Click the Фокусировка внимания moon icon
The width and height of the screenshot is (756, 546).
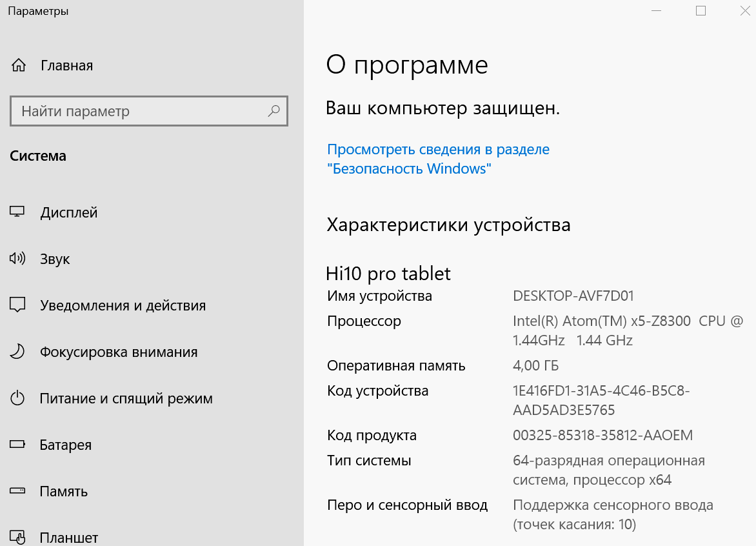click(17, 352)
